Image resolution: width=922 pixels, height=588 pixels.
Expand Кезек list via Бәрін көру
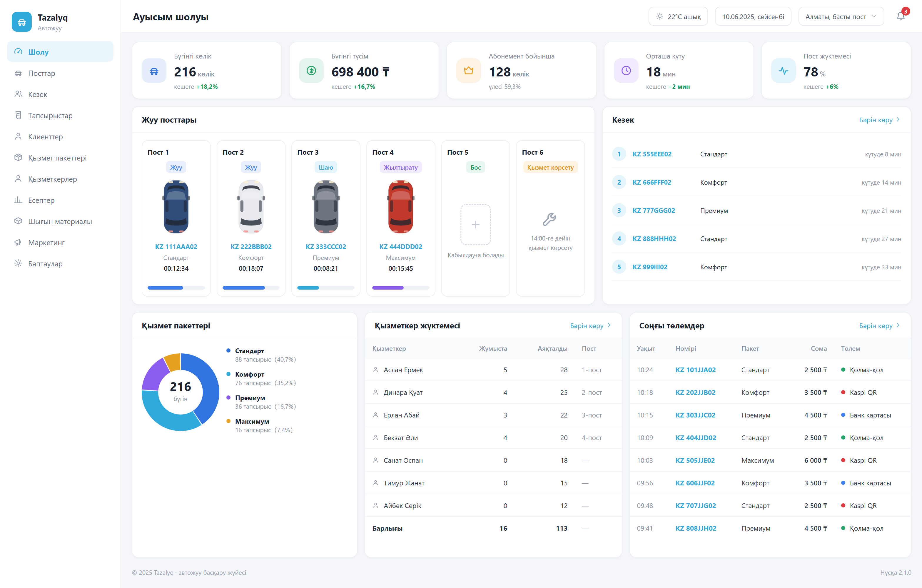[x=879, y=120]
